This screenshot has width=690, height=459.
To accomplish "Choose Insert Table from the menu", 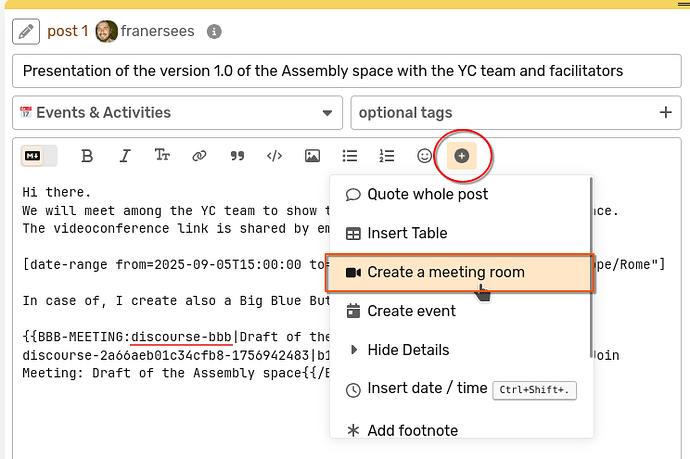I will tap(407, 233).
